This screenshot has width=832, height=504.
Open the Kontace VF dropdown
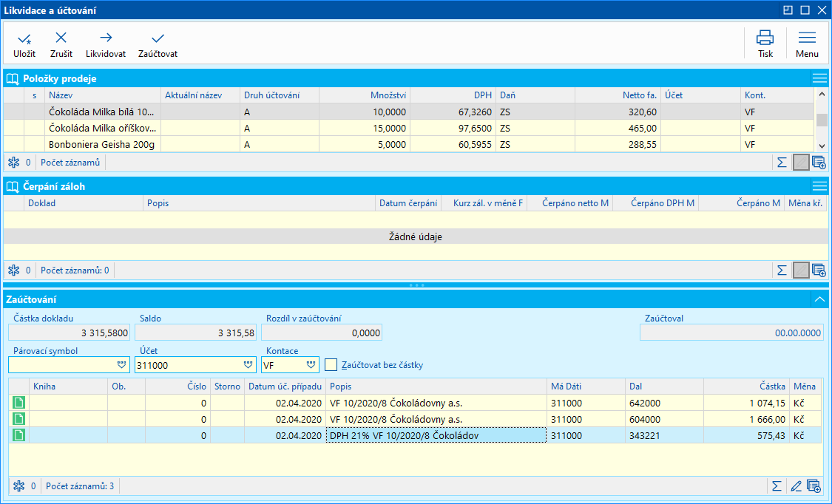pos(311,365)
